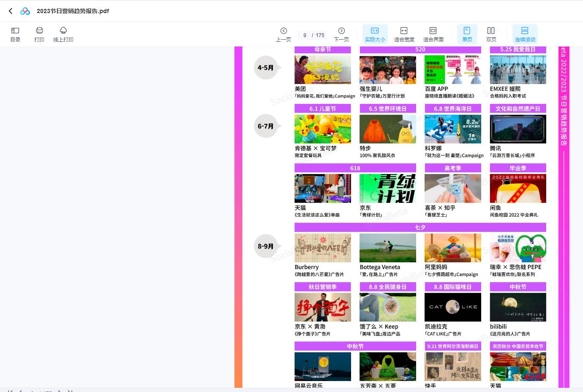This screenshot has height=392, width=583.
Task: Toggle continuous scrolling (连续滚动)
Action: pyautogui.click(x=525, y=34)
